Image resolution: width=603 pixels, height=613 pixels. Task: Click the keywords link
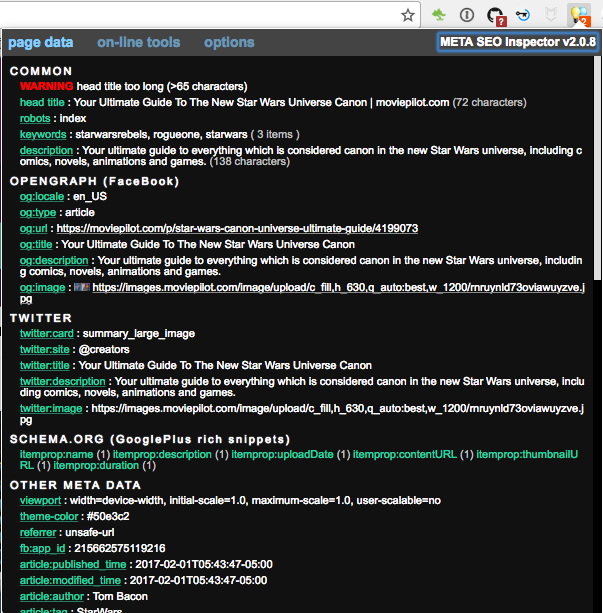[x=43, y=134]
